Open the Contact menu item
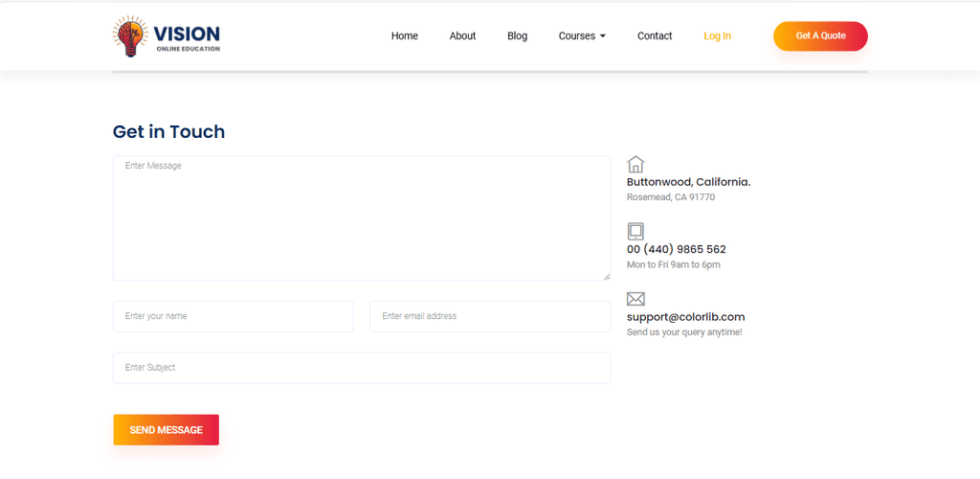 (655, 36)
